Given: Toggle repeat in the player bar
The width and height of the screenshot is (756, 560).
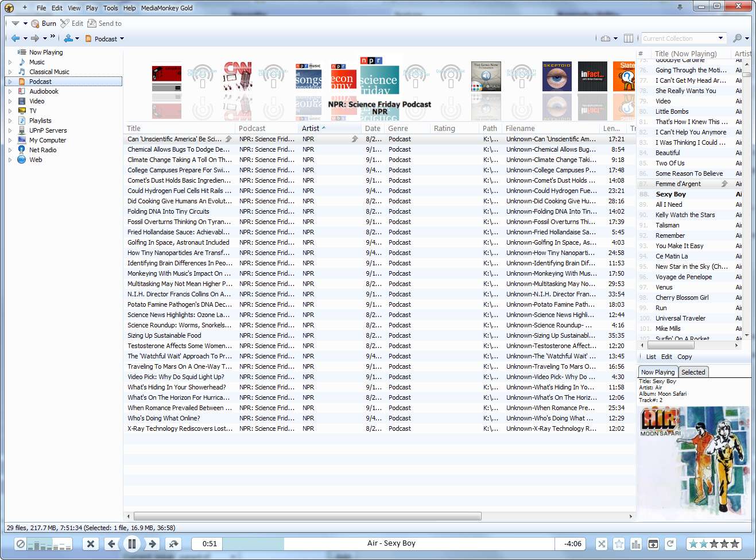Looking at the screenshot, I should (670, 543).
